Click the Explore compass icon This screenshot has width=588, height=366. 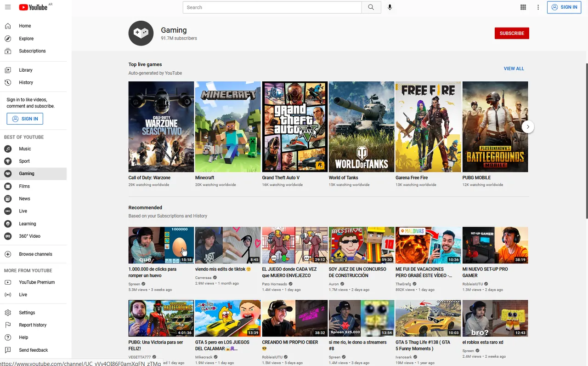point(8,39)
